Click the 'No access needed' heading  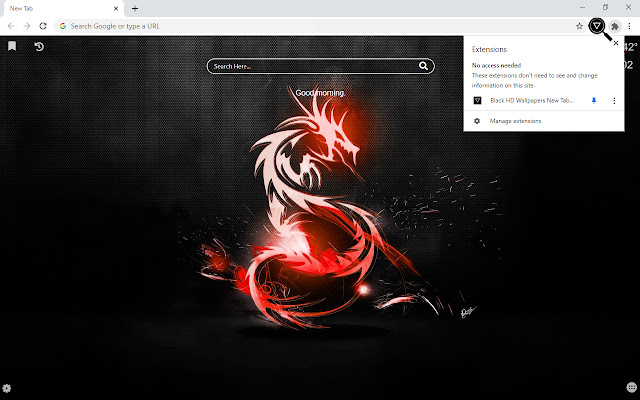(496, 65)
